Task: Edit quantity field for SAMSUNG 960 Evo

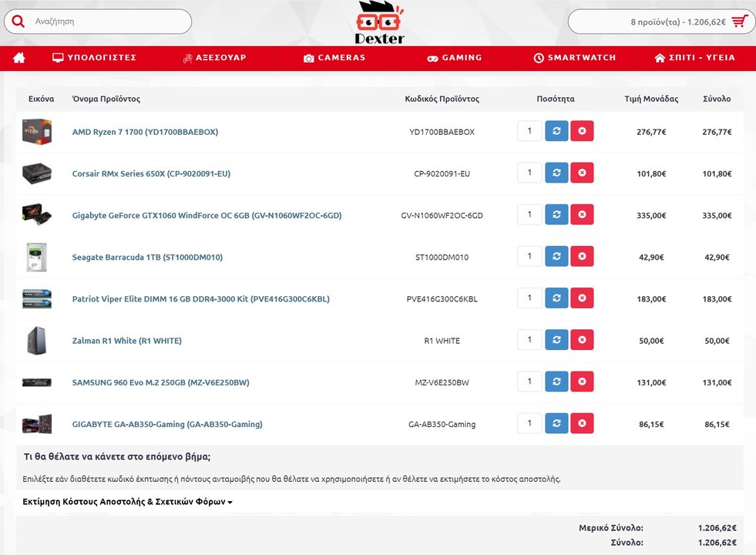Action: click(x=530, y=382)
